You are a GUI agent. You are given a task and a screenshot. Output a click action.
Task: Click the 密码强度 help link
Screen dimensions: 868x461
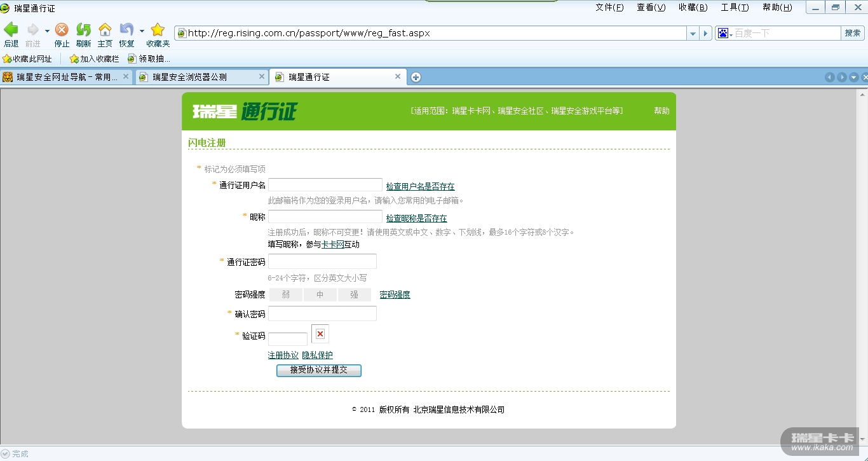click(395, 294)
